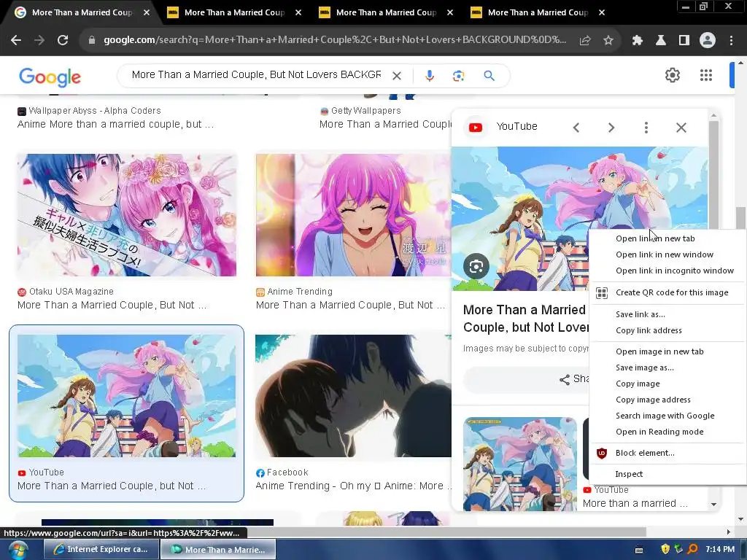Open Getty Wallpapers result link
Screen dimensions: 747x560
[385, 124]
